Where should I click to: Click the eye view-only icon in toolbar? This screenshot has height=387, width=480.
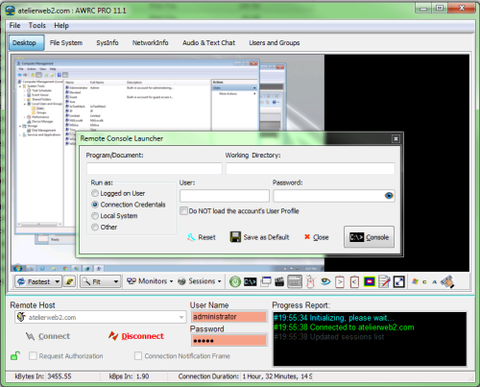click(325, 282)
